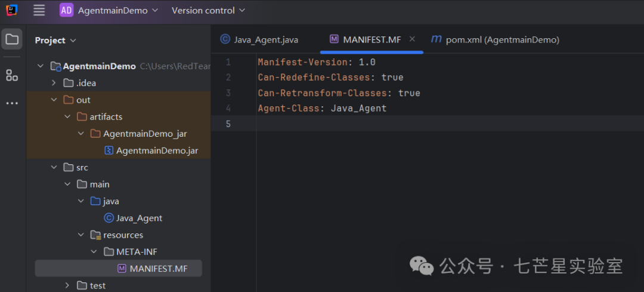Open the AgentmainDemo project dropdown

point(117,10)
